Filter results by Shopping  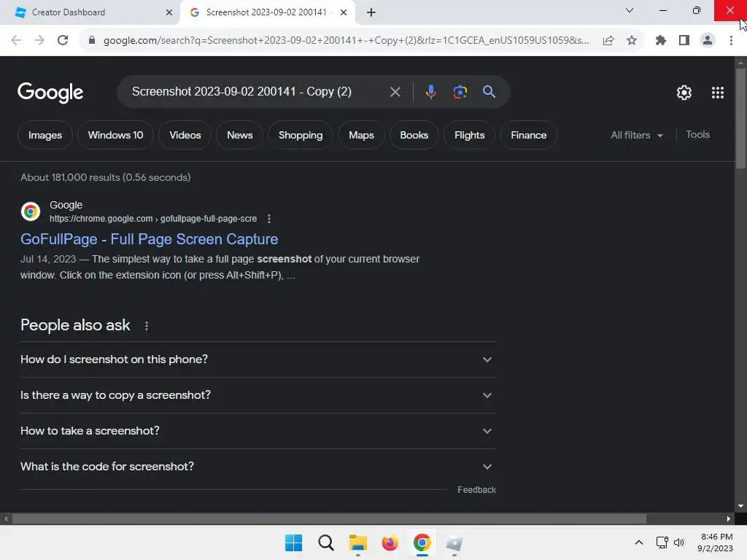300,135
